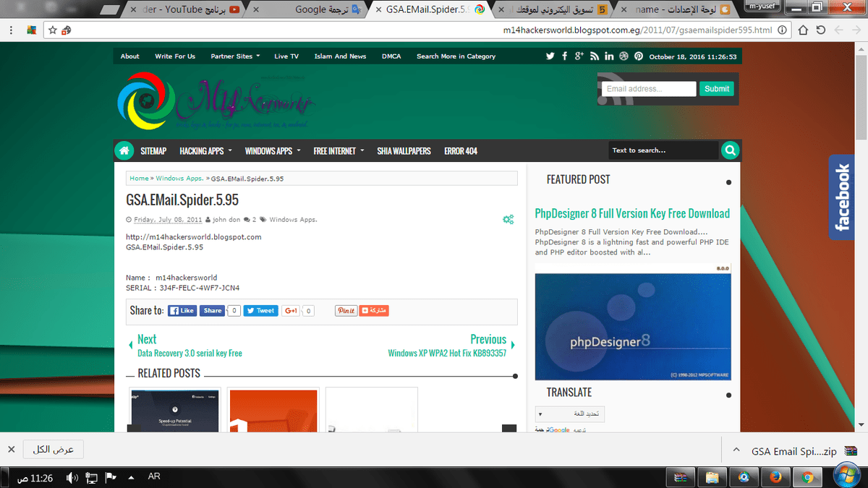Dismiss the download bar with the X
This screenshot has width=868, height=488.
[x=11, y=449]
